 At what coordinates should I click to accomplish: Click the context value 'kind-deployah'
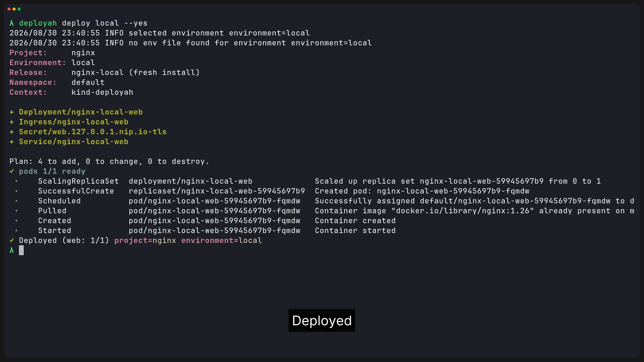[102, 93]
